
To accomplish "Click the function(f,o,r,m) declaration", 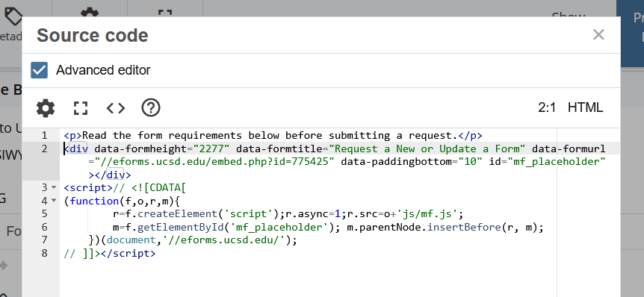I will click(x=126, y=201).
